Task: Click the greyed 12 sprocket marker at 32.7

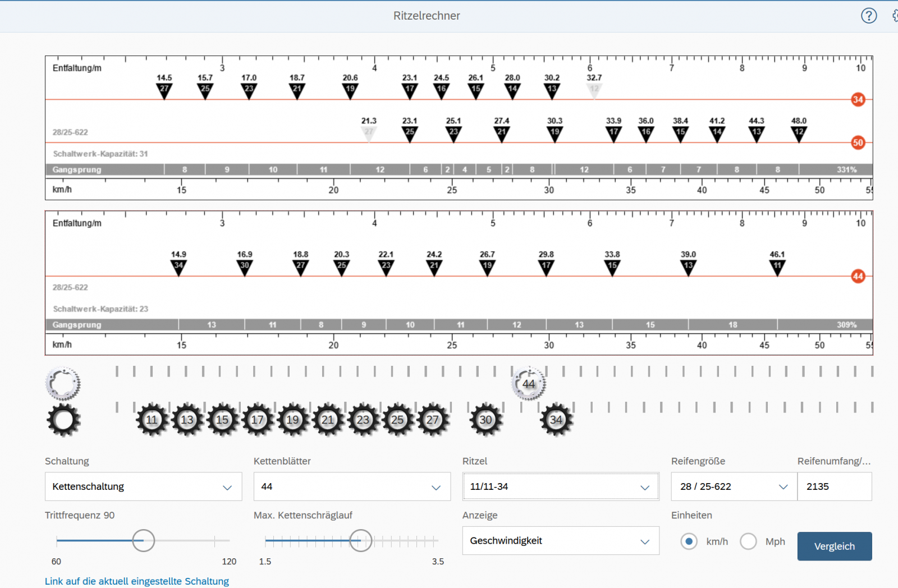Action: click(x=594, y=90)
